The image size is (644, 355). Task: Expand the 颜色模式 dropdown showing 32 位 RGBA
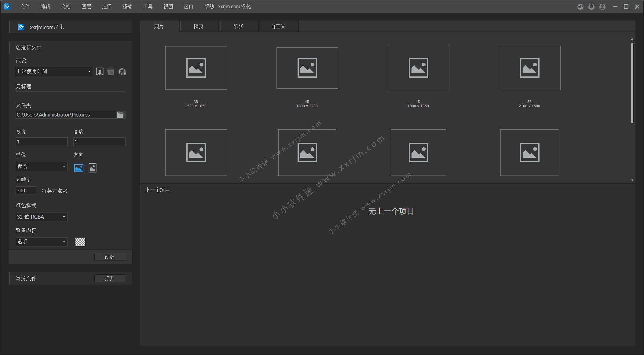click(x=41, y=217)
